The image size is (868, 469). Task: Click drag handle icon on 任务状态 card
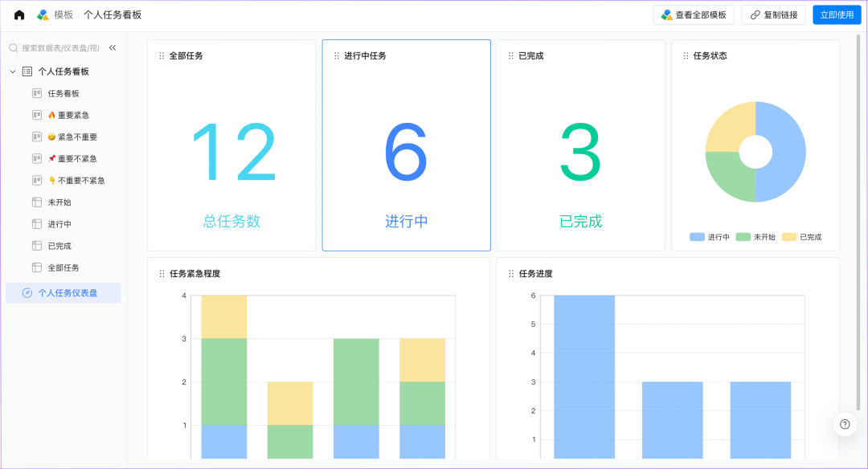point(686,56)
